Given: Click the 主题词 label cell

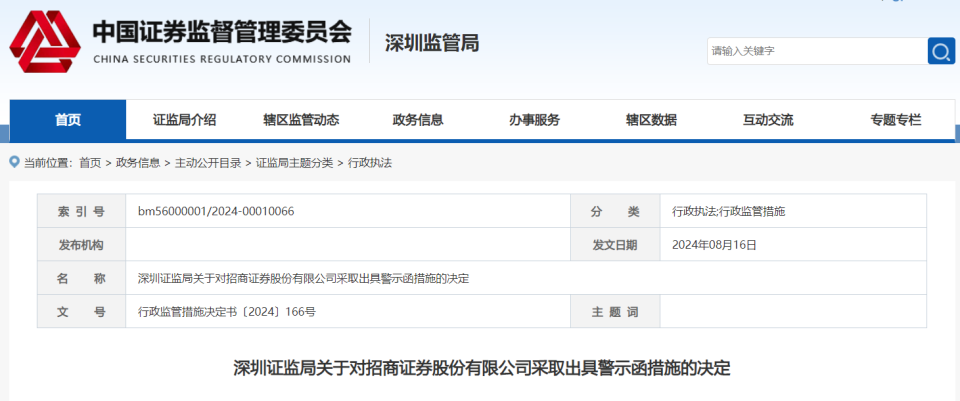Looking at the screenshot, I should click(615, 312).
